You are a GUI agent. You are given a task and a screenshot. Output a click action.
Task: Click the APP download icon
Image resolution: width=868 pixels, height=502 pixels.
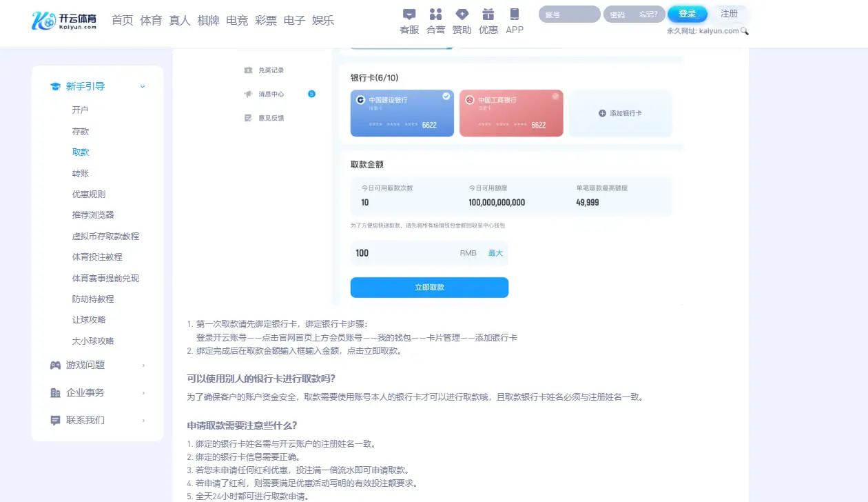point(514,21)
